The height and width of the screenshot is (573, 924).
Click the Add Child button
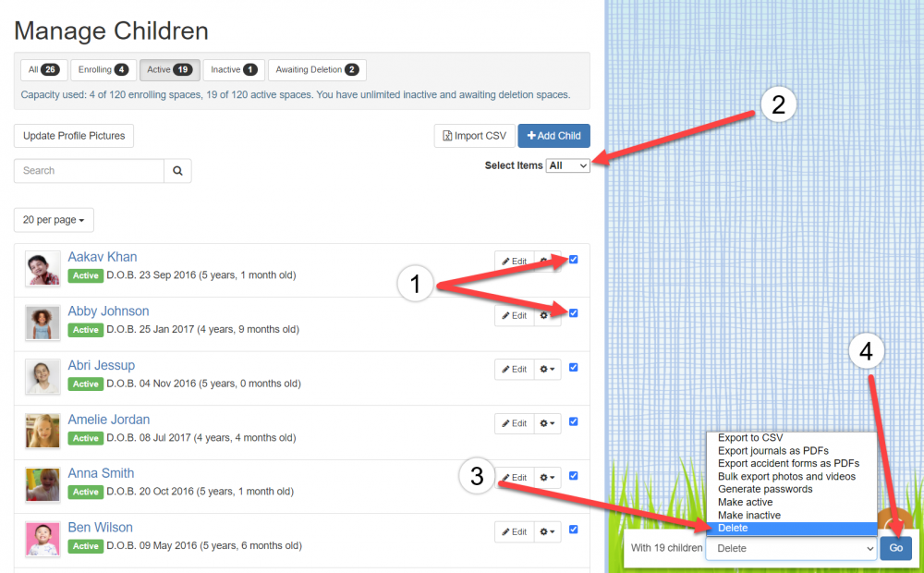(x=553, y=136)
